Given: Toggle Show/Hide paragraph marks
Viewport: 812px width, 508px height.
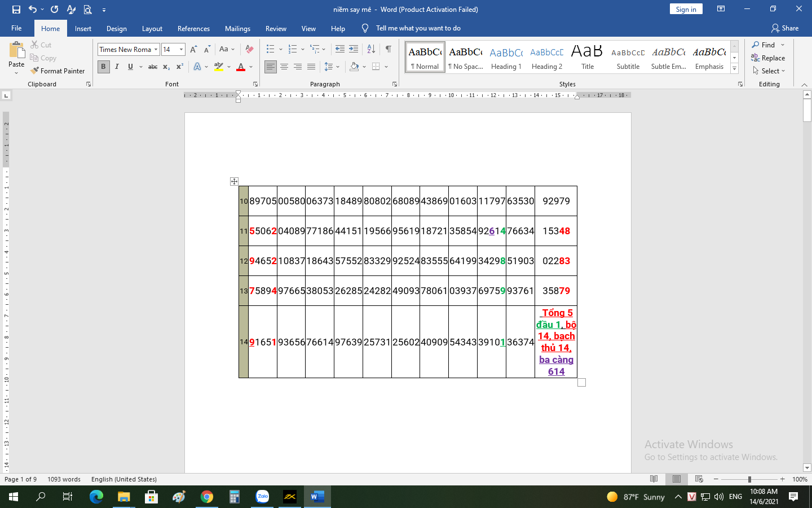Looking at the screenshot, I should tap(388, 50).
